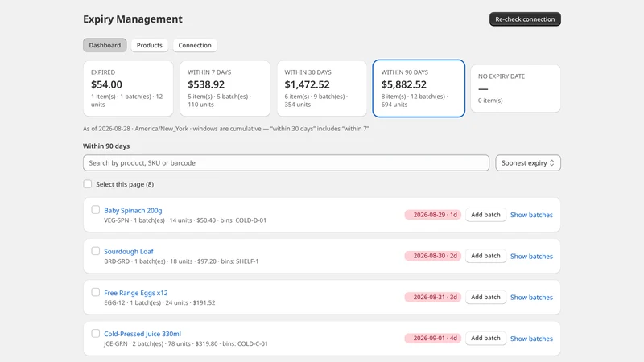Select the Within 30 Days card
This screenshot has height=362, width=644.
321,88
